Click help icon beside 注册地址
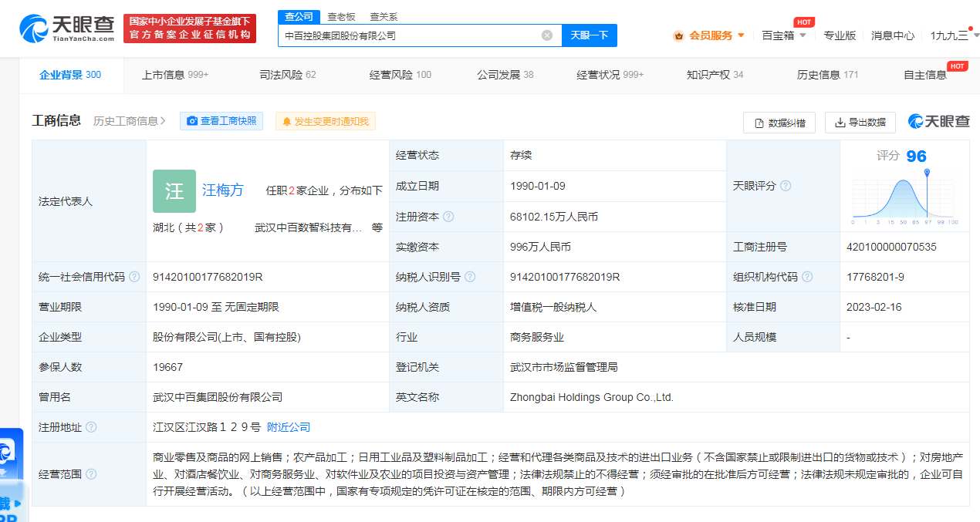This screenshot has width=980, height=522. tap(92, 427)
